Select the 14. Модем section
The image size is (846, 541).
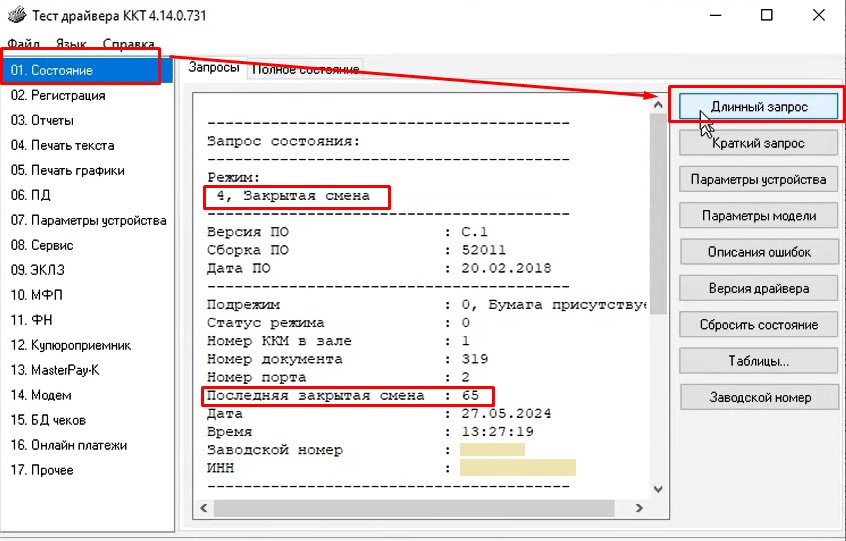[x=87, y=395]
